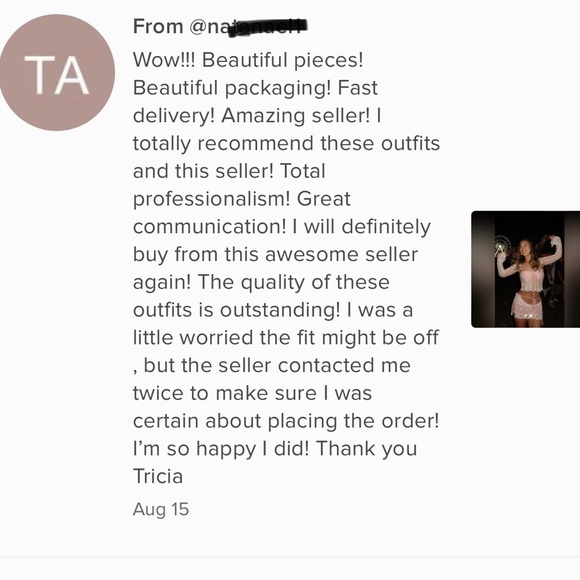580x580 pixels.
Task: Click 'outfits is outstanding!' line of review
Action: click(236, 310)
